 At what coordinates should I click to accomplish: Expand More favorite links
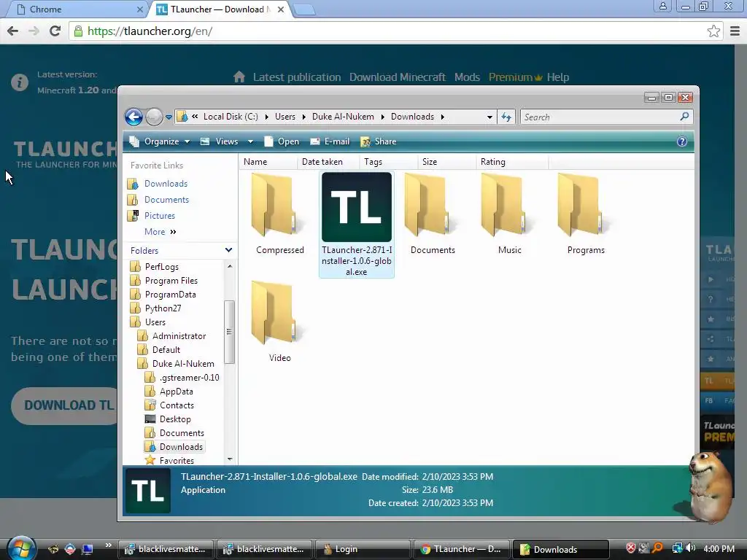160,232
